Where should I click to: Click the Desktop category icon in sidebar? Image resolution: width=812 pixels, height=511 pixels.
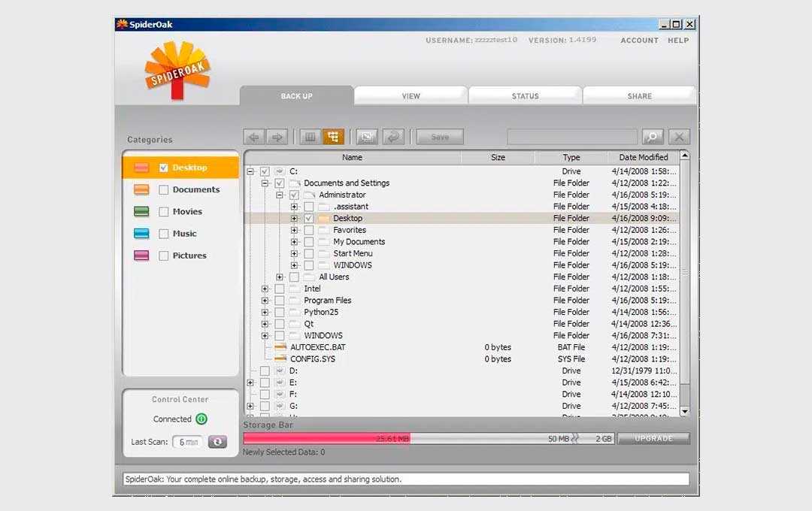pyautogui.click(x=141, y=168)
